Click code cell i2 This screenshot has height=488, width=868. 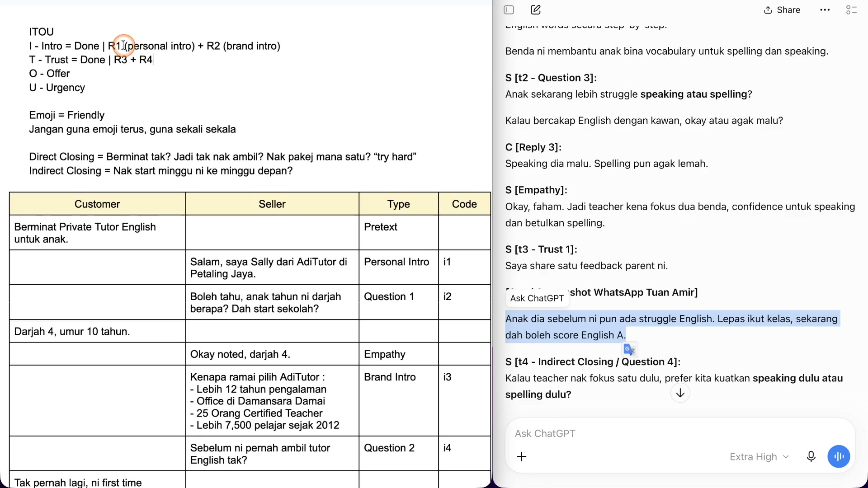point(464,302)
